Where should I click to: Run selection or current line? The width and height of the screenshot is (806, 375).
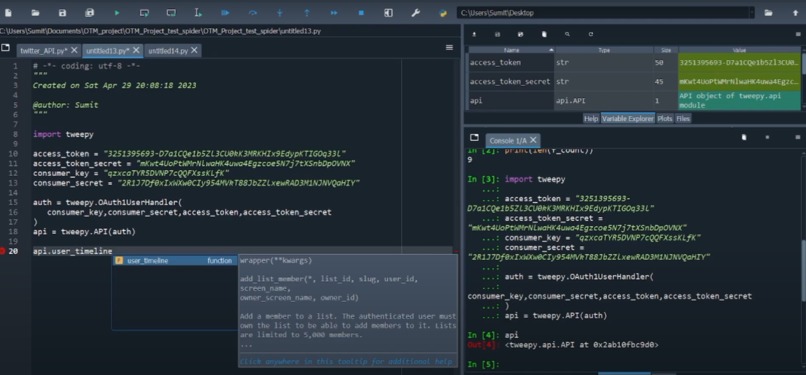198,12
